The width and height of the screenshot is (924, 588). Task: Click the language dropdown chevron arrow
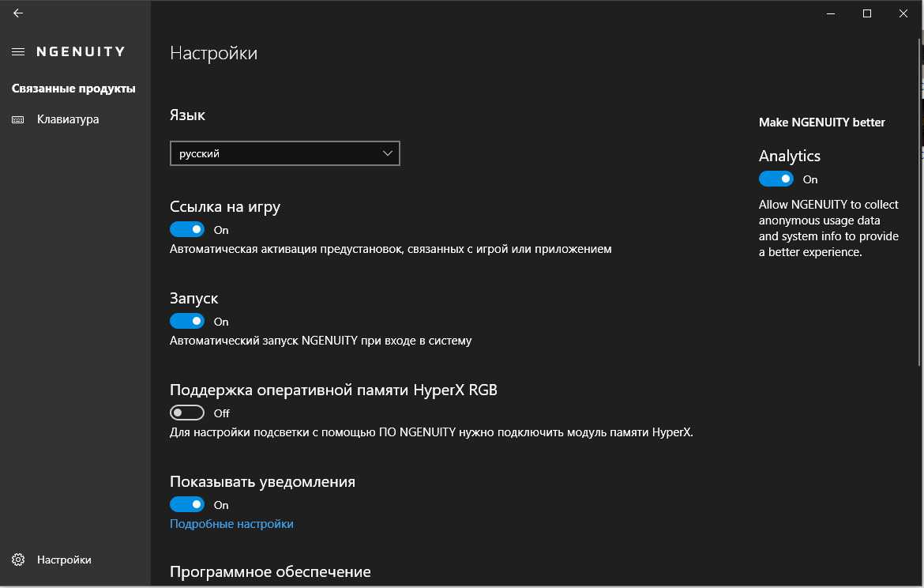387,153
